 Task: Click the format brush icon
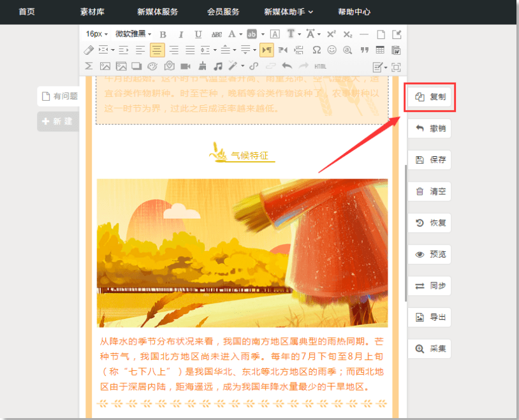pos(202,66)
